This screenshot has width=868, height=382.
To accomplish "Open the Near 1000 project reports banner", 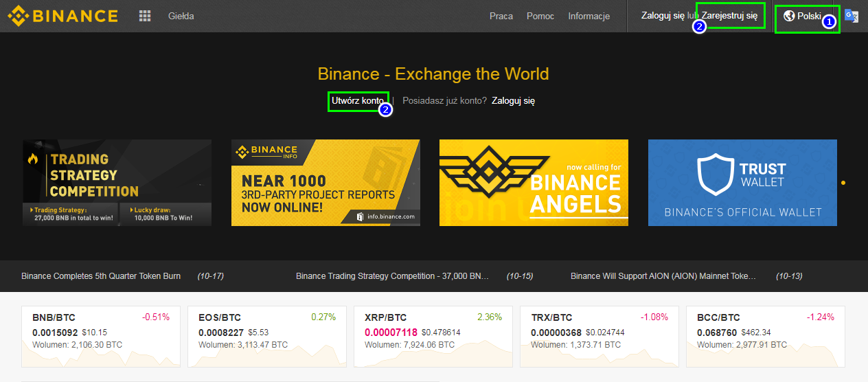I will click(325, 183).
